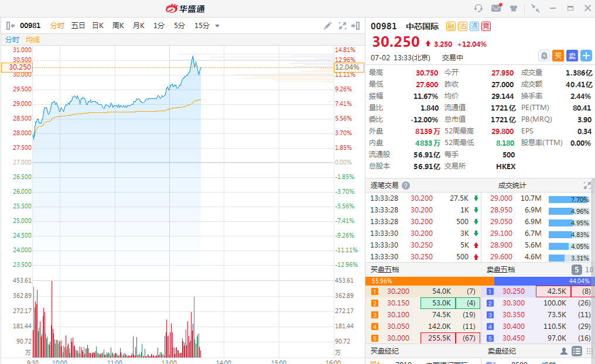Screen dimensions: 595x364
Task: Click the orange 买 buy button
Action: tap(558, 56)
